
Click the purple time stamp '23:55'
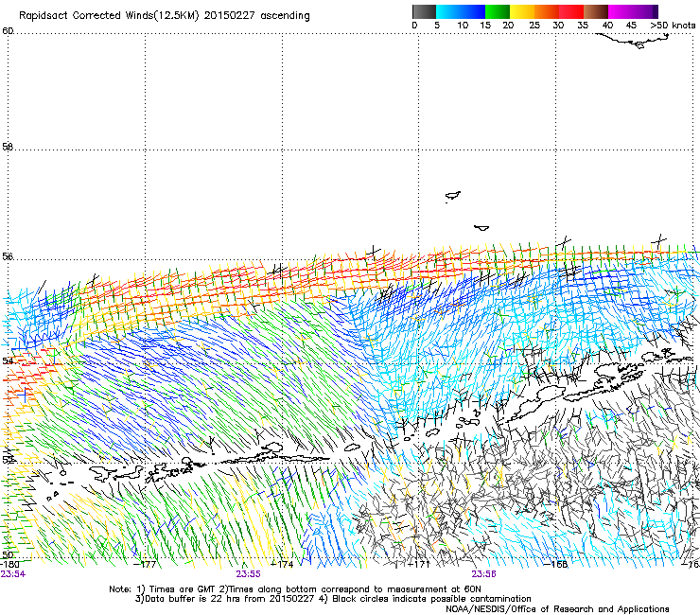[x=248, y=574]
